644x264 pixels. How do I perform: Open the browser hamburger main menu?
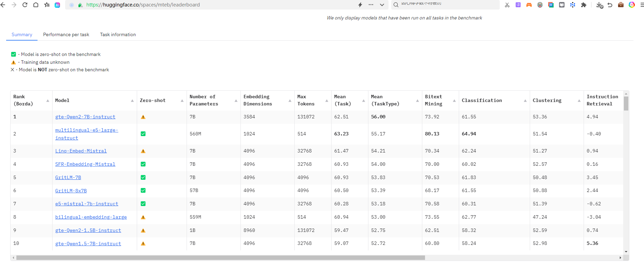(642, 5)
